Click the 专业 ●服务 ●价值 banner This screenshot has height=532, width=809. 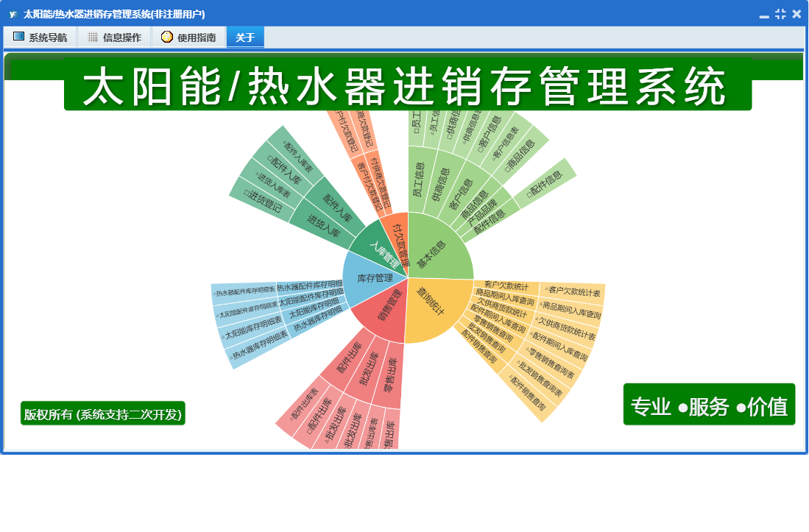709,405
